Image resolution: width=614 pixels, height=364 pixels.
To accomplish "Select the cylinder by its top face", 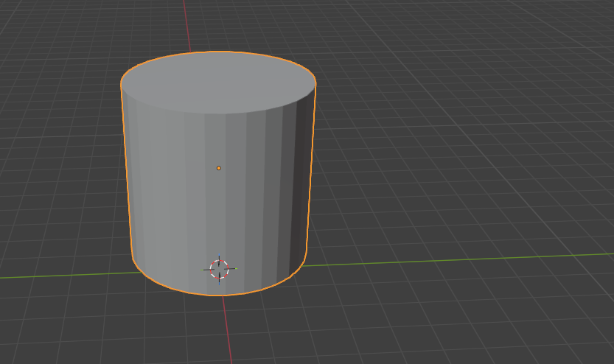I will (218, 81).
